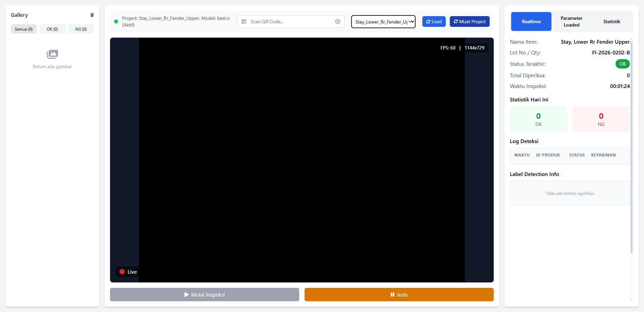
Task: Click the QR code icon in scan field
Action: pyautogui.click(x=244, y=21)
